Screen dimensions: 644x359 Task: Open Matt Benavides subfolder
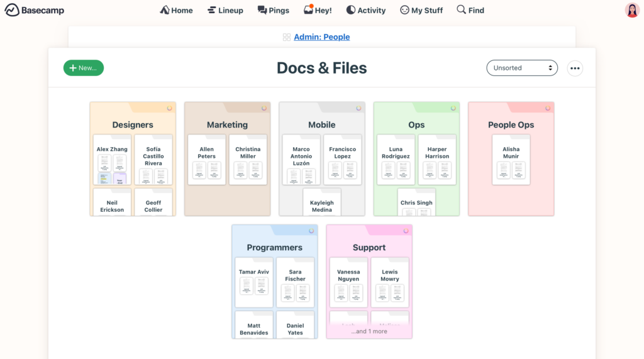254,325
